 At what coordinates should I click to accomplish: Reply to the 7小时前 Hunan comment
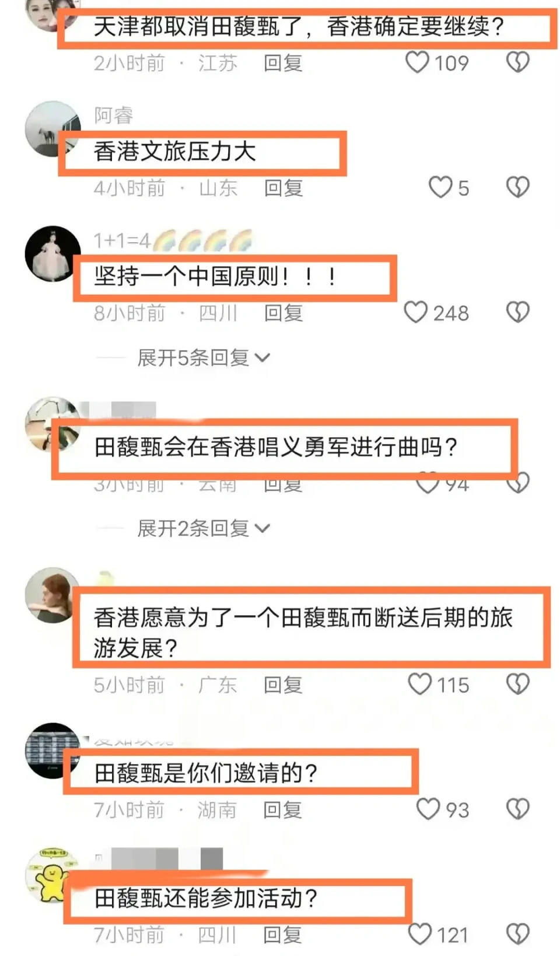pos(283,810)
